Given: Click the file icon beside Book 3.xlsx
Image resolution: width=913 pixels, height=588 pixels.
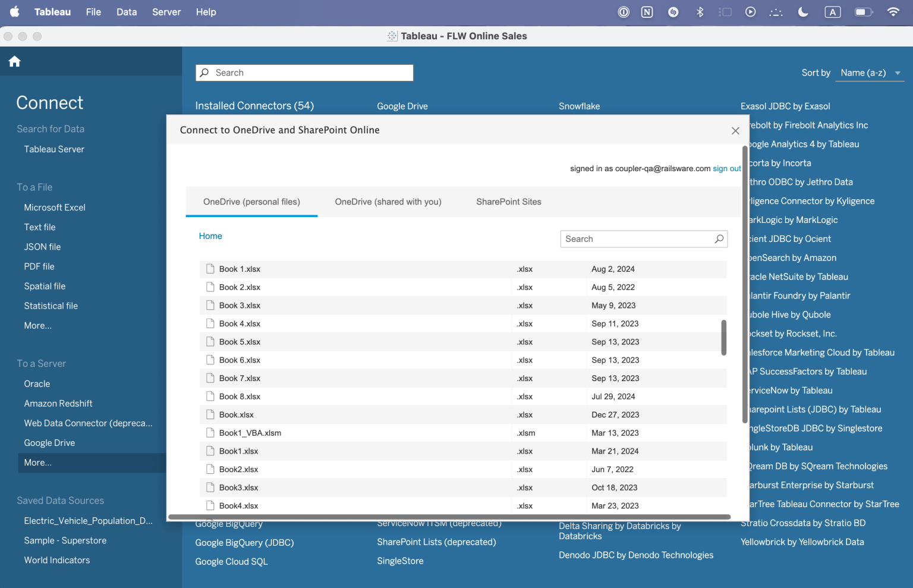Looking at the screenshot, I should [x=210, y=305].
